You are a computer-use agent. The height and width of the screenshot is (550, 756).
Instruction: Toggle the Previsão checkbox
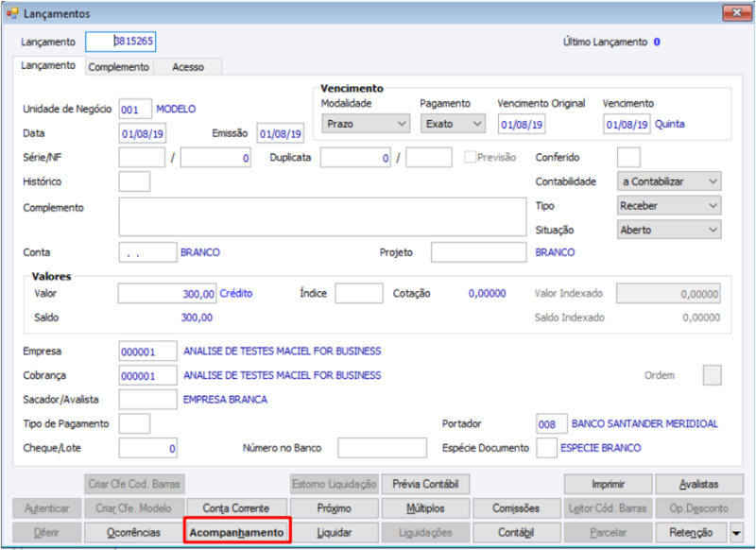pyautogui.click(x=470, y=157)
